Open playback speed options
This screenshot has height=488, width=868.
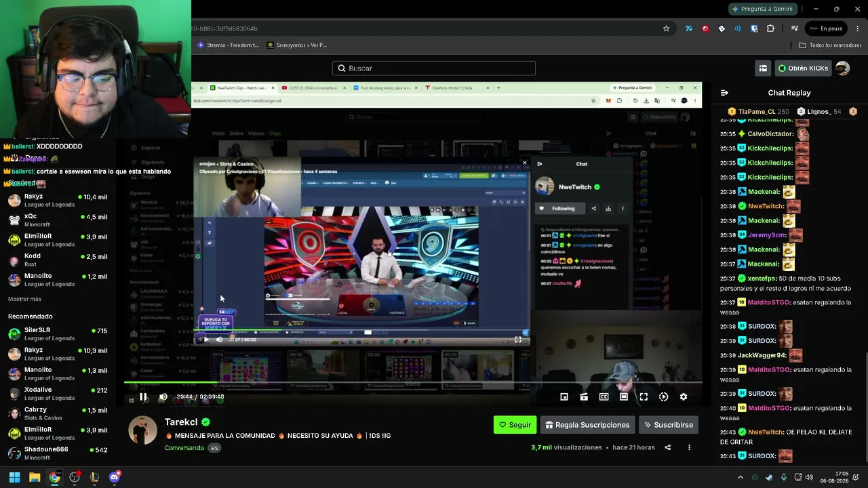click(x=663, y=397)
